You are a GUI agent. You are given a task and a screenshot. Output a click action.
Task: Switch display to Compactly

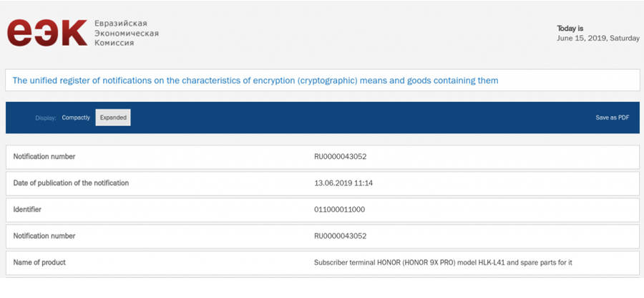(x=76, y=117)
